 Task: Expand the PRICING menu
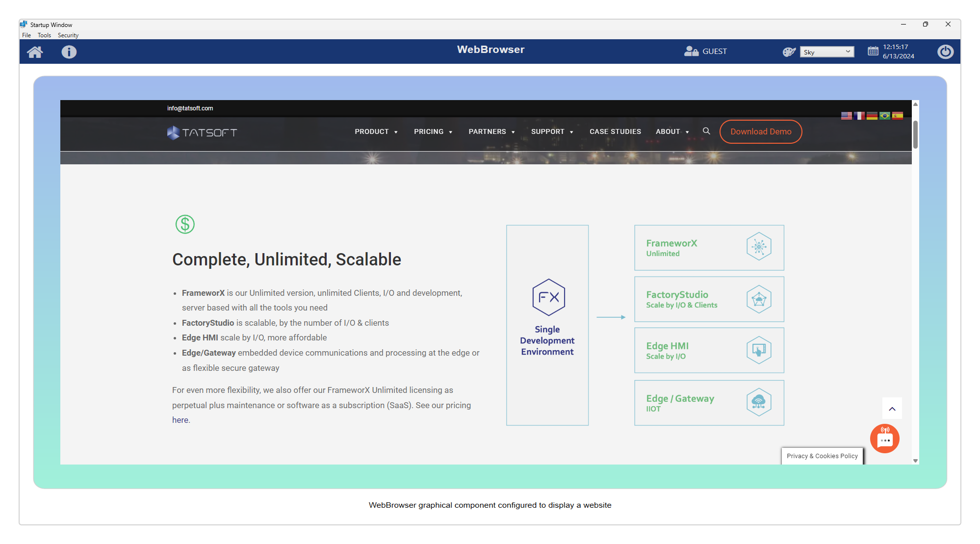[433, 131]
